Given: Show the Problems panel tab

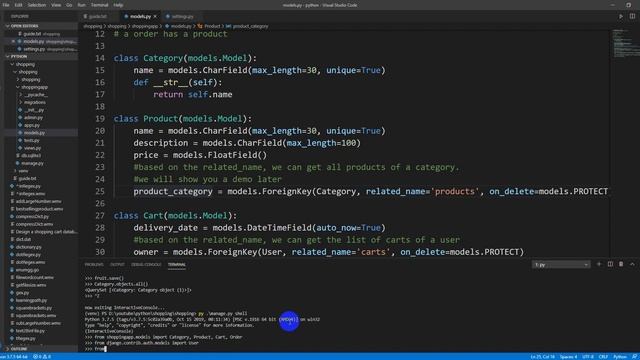Looking at the screenshot, I should (x=94, y=264).
